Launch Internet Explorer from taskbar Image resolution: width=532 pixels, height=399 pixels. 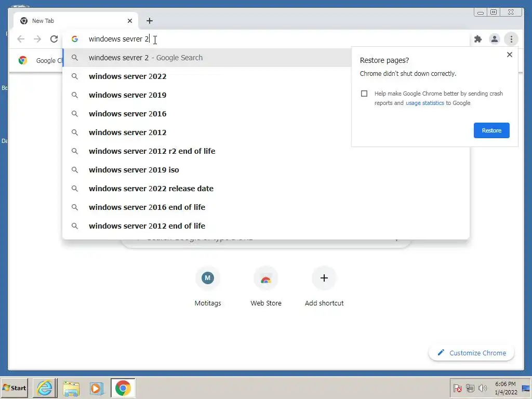(45, 388)
